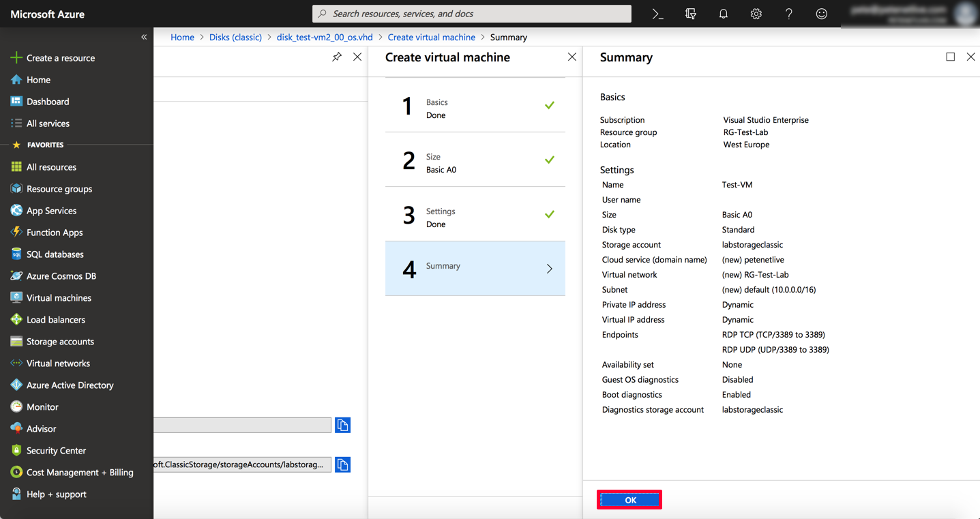The image size is (980, 519).
Task: Click the (new) default (10.0.0.0/16) subnet value
Action: (x=769, y=290)
